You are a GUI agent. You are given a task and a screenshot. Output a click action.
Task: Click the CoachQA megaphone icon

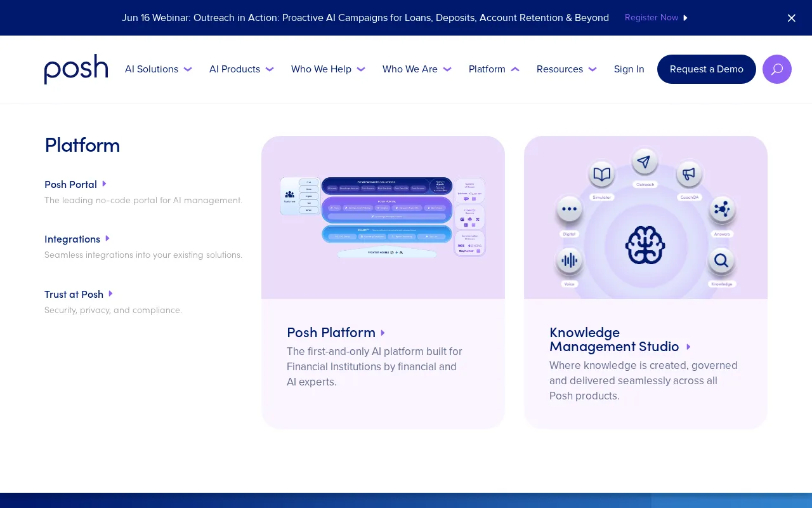[689, 173]
